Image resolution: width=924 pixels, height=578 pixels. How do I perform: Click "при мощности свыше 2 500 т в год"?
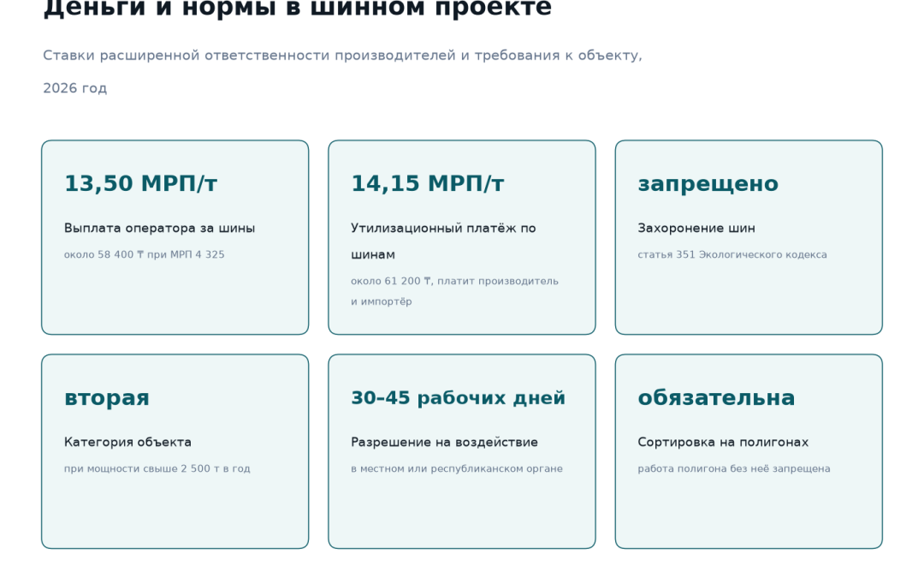click(x=157, y=469)
